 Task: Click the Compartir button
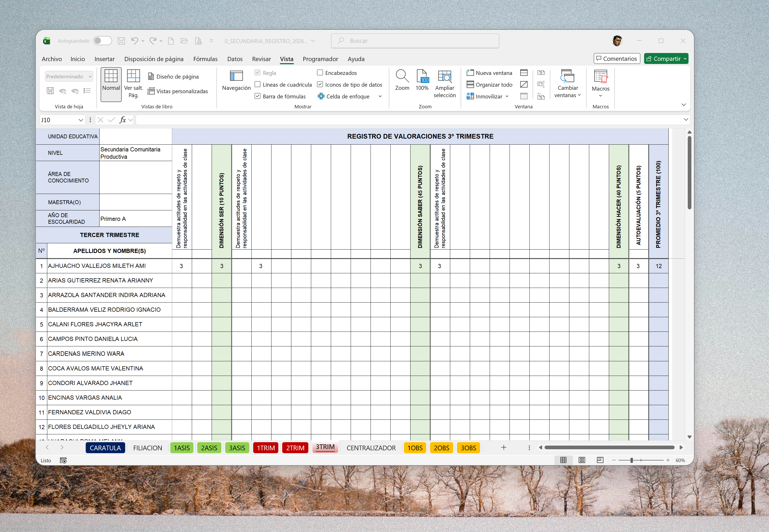(x=666, y=59)
